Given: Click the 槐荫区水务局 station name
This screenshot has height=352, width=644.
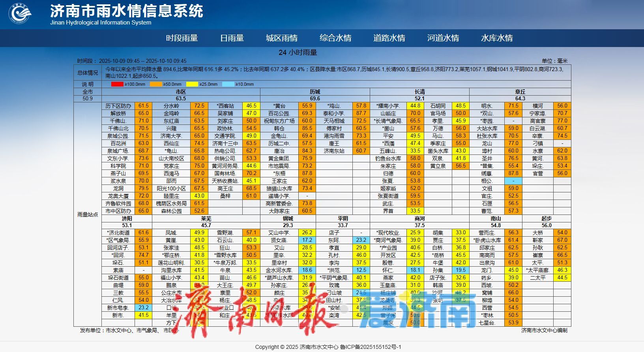Looking at the screenshot, I should pyautogui.click(x=171, y=203).
